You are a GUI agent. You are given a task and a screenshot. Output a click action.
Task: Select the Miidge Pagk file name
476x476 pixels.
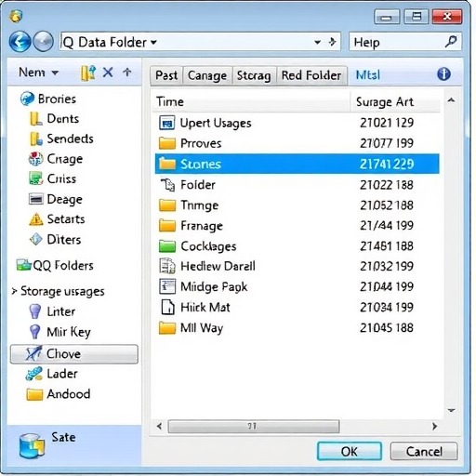pos(214,286)
